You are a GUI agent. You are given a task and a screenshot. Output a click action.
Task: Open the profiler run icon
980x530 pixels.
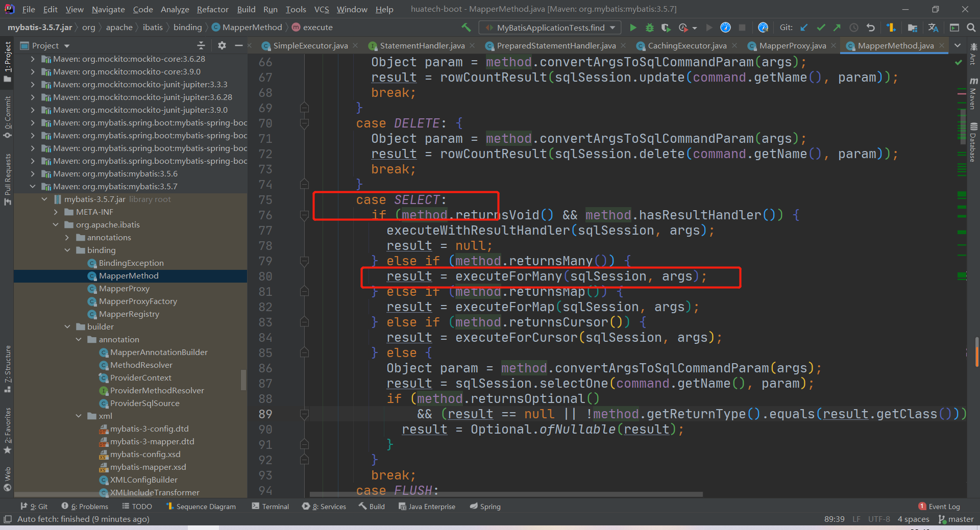(683, 28)
